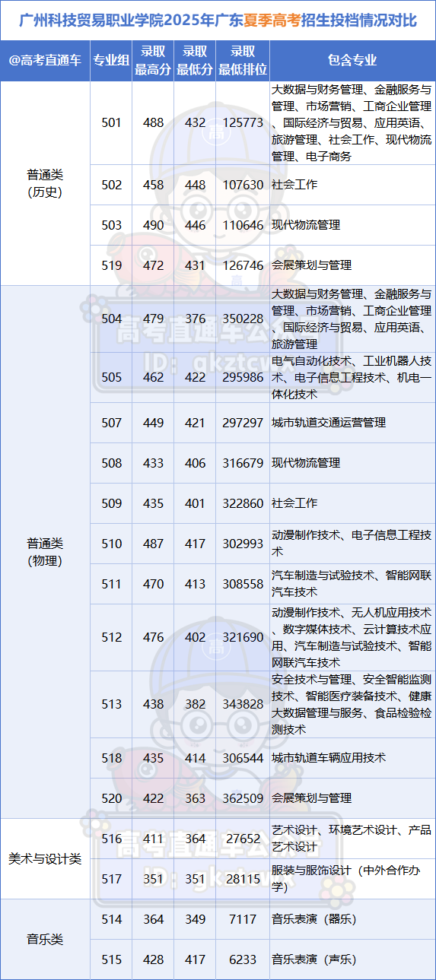Click group code 519

pos(111,265)
